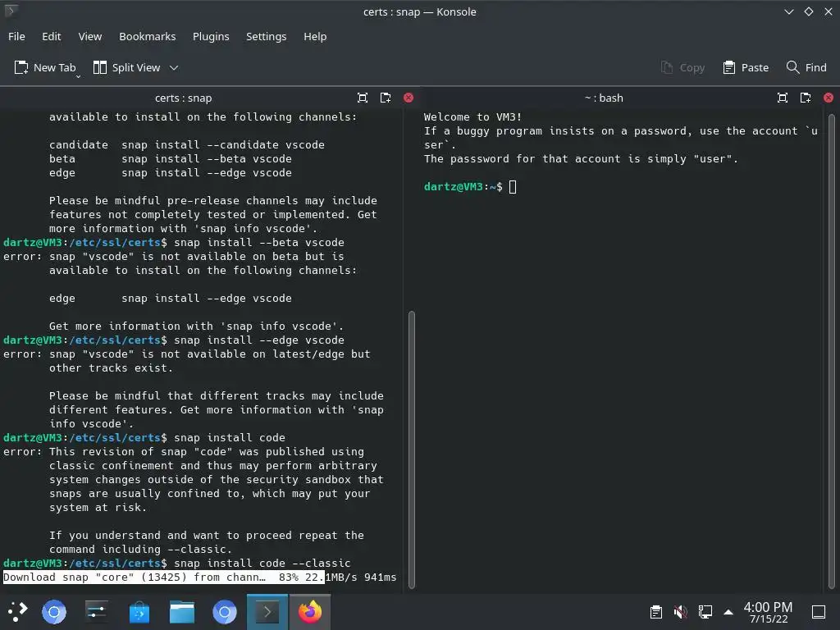The width and height of the screenshot is (840, 630).
Task: Expand the Split View dropdown arrow
Action: tap(174, 67)
